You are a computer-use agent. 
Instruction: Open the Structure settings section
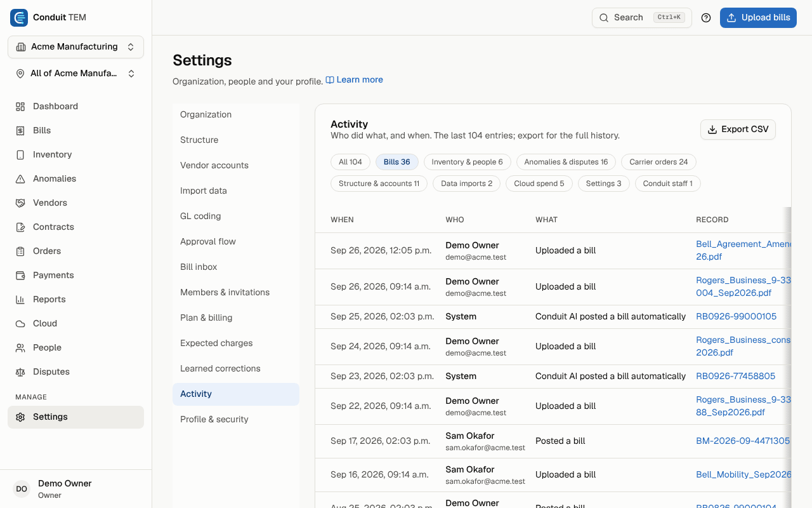[236, 140]
